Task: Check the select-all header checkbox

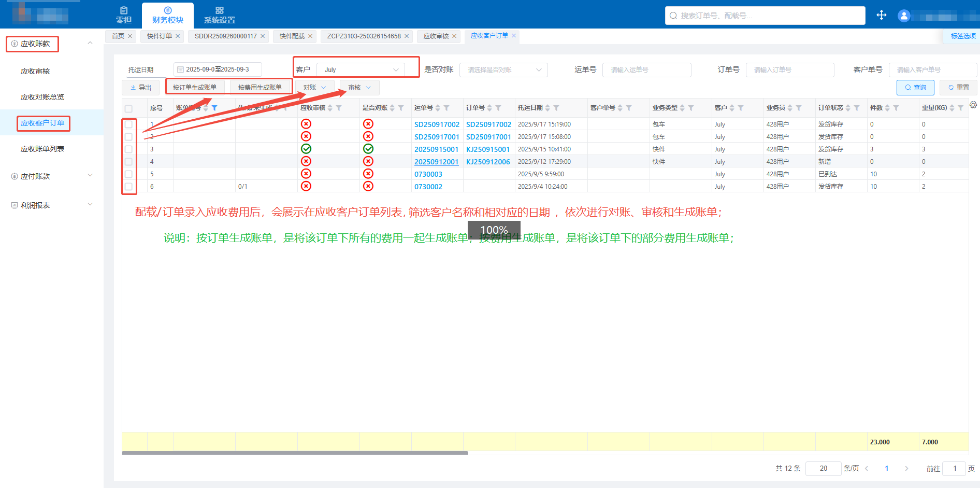Action: 128,109
